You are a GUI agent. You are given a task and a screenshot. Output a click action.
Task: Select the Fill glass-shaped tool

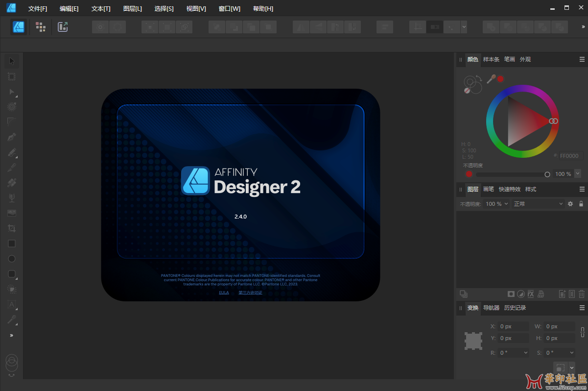(x=12, y=197)
